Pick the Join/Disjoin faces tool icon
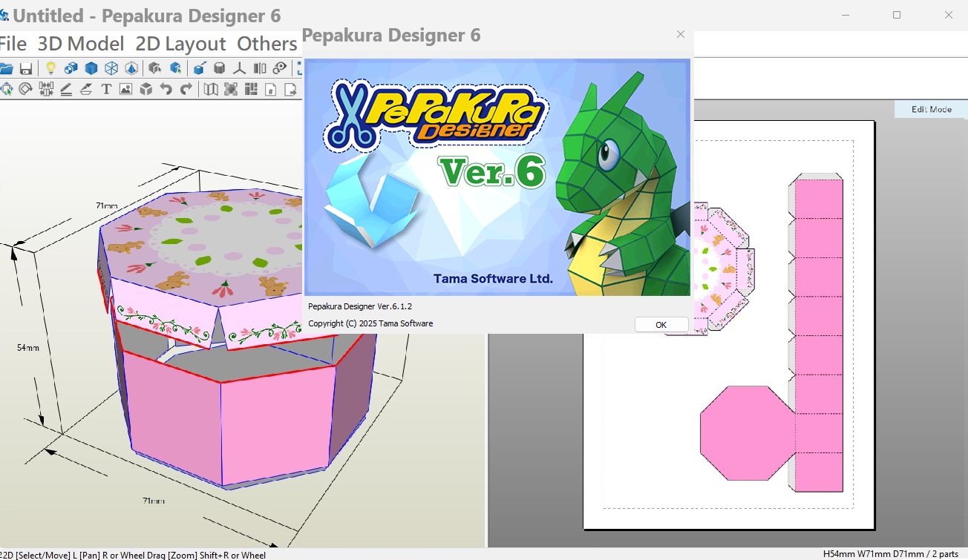 coord(46,89)
